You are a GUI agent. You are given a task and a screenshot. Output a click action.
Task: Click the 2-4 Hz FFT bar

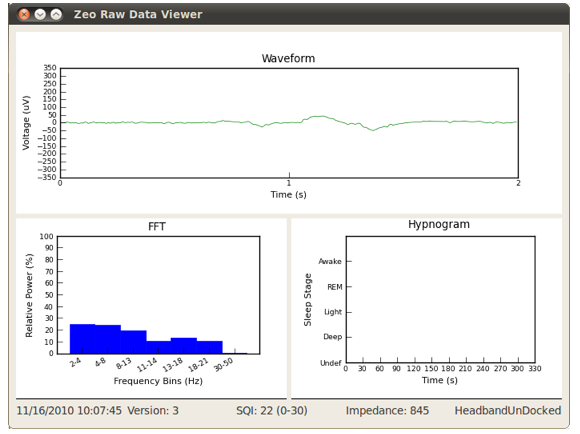(x=82, y=339)
